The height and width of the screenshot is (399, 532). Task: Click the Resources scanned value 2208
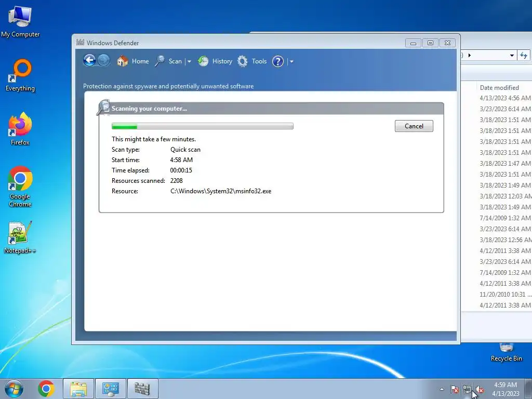pyautogui.click(x=177, y=181)
